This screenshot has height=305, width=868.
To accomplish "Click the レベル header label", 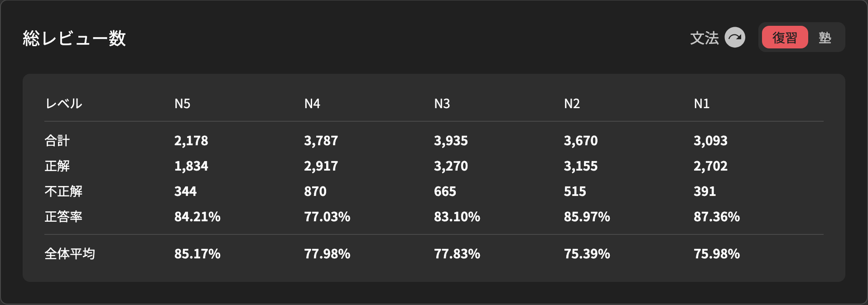I will tap(63, 104).
